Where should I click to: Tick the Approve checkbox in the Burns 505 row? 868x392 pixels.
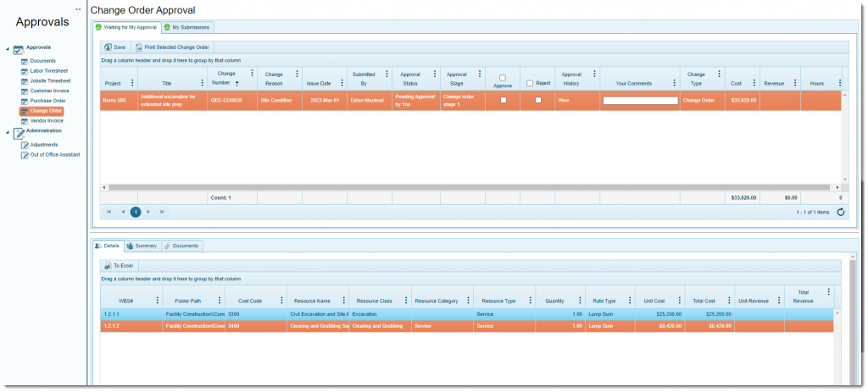(x=503, y=100)
